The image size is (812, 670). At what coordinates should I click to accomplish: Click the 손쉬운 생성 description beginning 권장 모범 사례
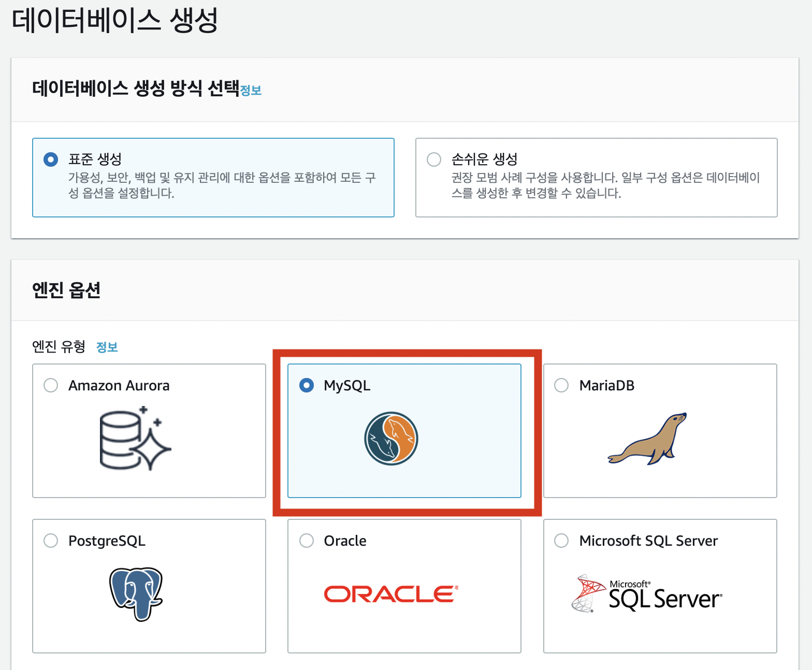[606, 185]
